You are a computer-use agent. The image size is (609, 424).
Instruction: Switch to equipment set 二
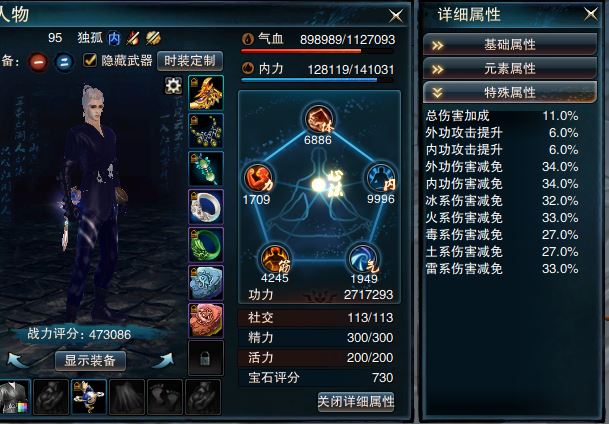[64, 62]
